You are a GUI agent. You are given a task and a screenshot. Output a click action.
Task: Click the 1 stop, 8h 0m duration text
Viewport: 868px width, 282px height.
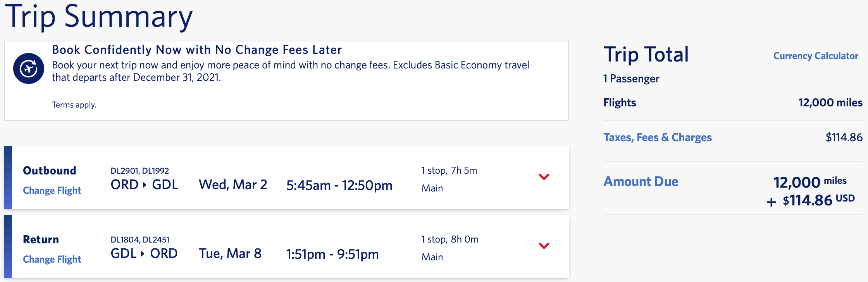click(449, 239)
